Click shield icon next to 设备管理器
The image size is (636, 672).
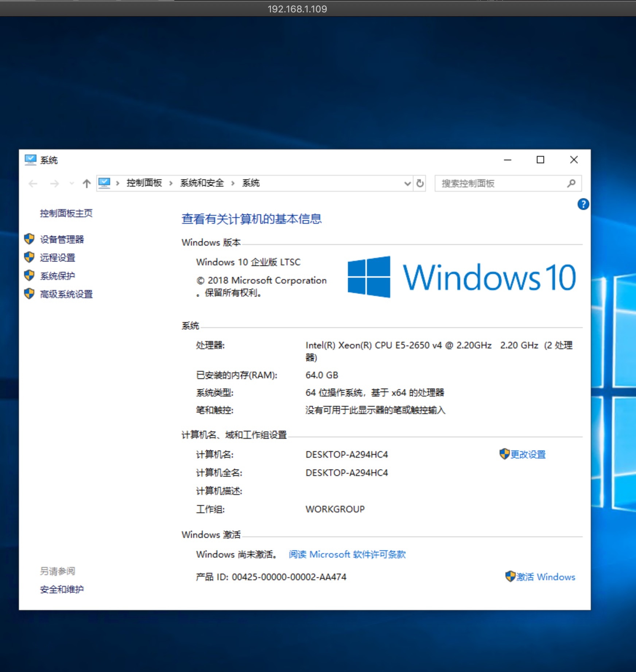click(x=29, y=239)
